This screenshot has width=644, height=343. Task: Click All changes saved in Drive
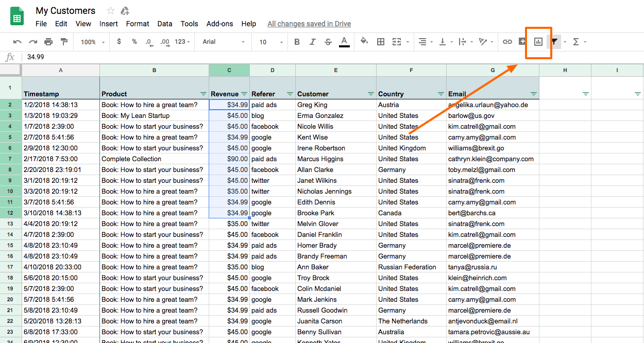click(x=309, y=24)
